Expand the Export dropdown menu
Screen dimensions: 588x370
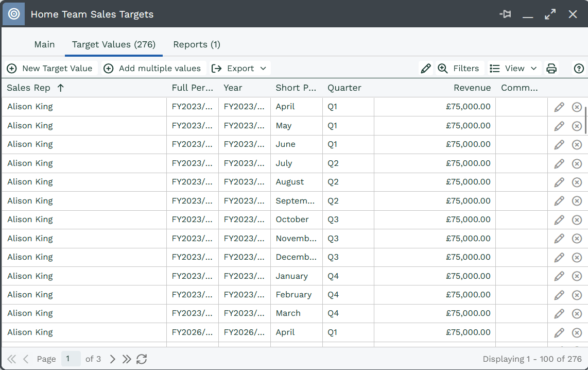(x=240, y=69)
